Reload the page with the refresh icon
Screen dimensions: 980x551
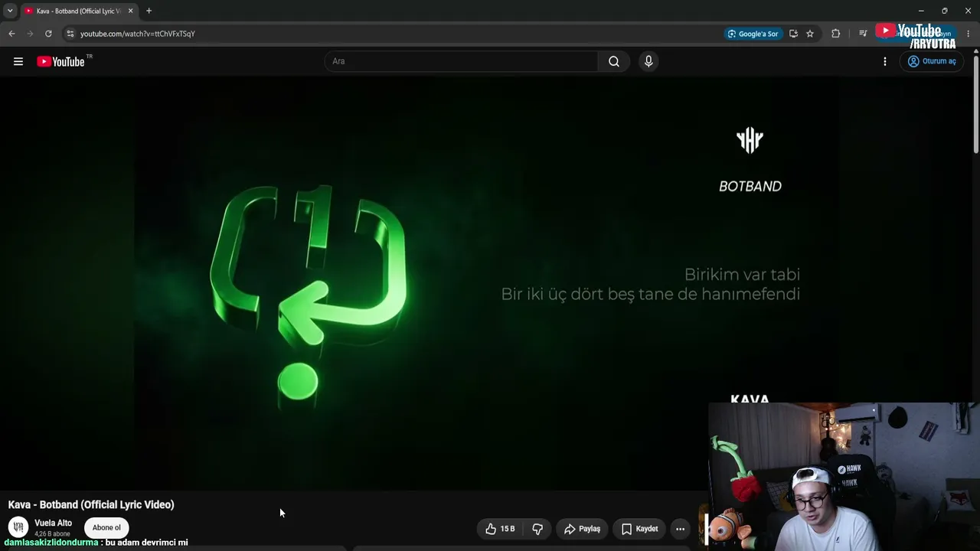pos(48,34)
